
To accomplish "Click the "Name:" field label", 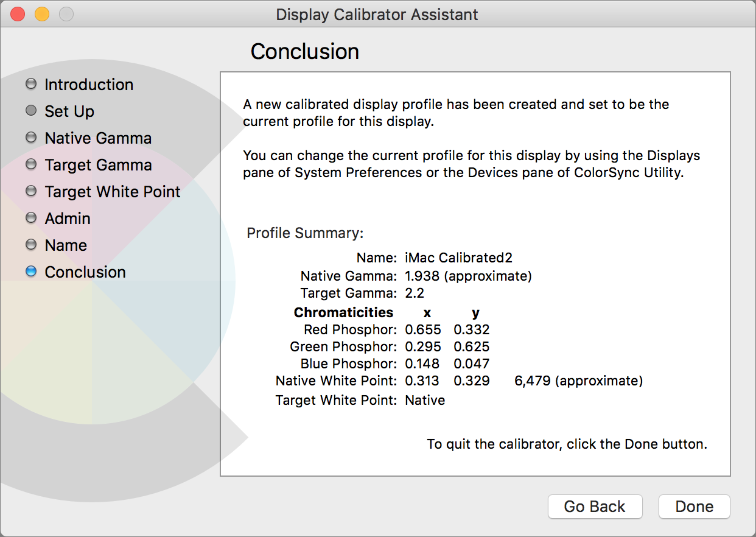I will tap(377, 259).
